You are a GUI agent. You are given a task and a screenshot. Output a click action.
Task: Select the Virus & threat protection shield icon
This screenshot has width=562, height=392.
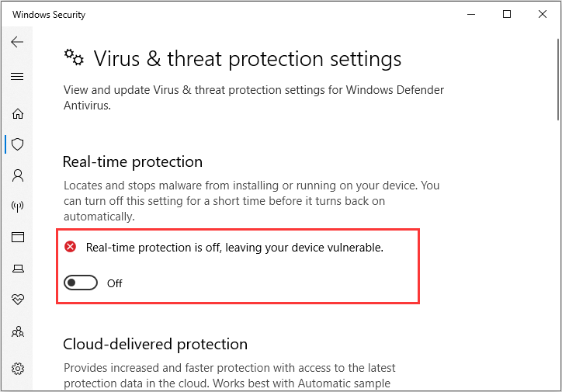18,144
